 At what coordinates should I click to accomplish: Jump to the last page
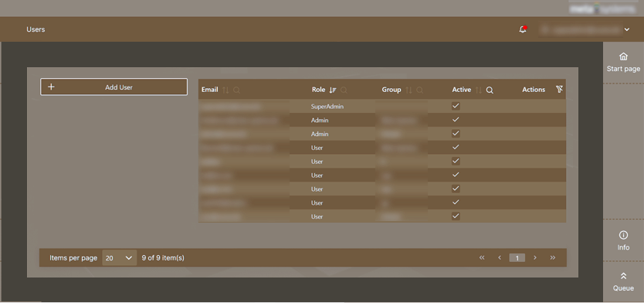tap(552, 257)
